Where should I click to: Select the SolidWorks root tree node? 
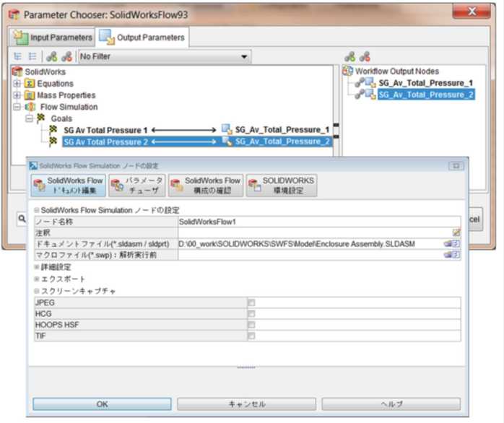45,71
